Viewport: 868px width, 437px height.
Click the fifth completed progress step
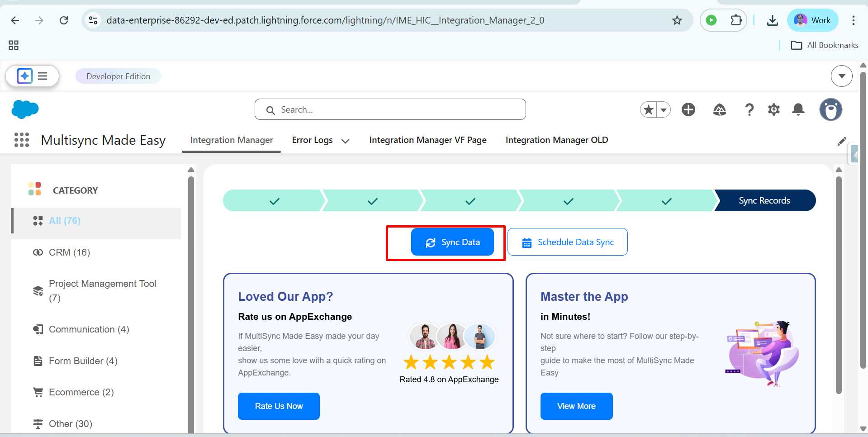click(667, 201)
